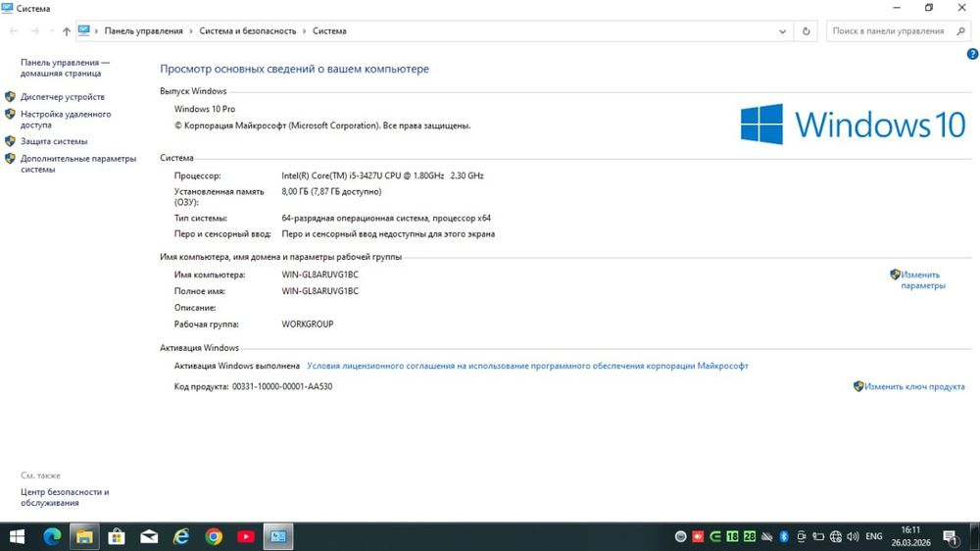Expand the address bar history dropdown

(x=782, y=31)
